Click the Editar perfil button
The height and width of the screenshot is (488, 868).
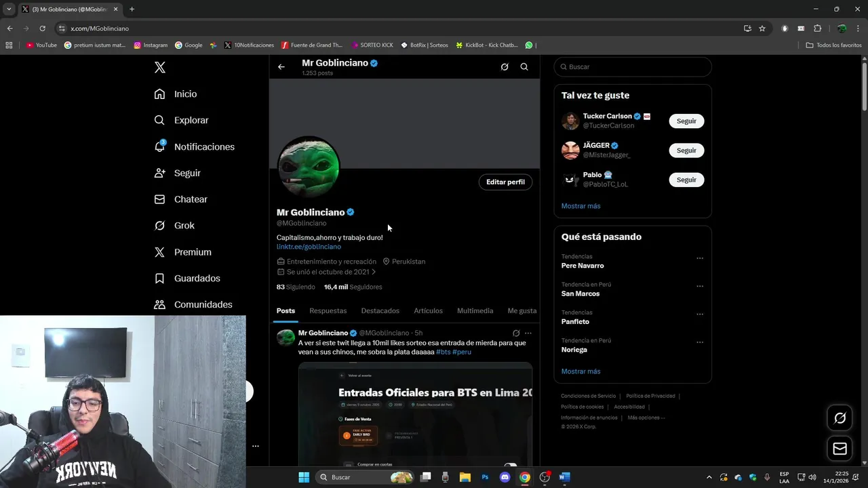[x=505, y=182]
